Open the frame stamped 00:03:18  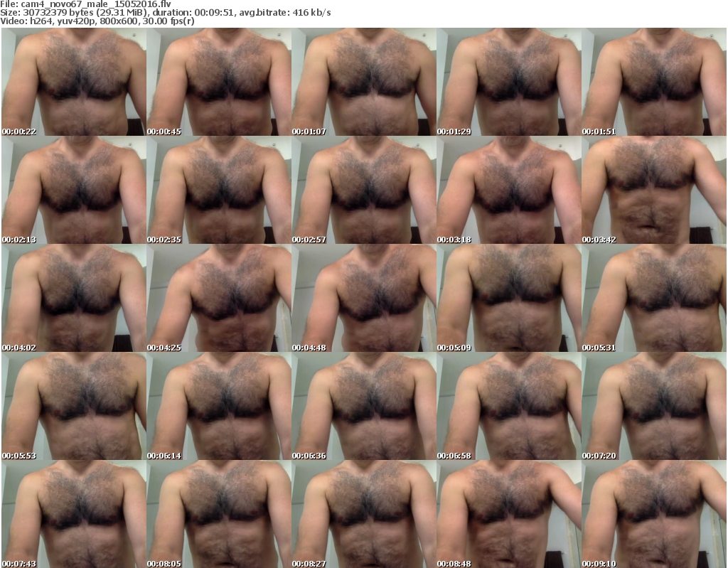[x=509, y=190]
